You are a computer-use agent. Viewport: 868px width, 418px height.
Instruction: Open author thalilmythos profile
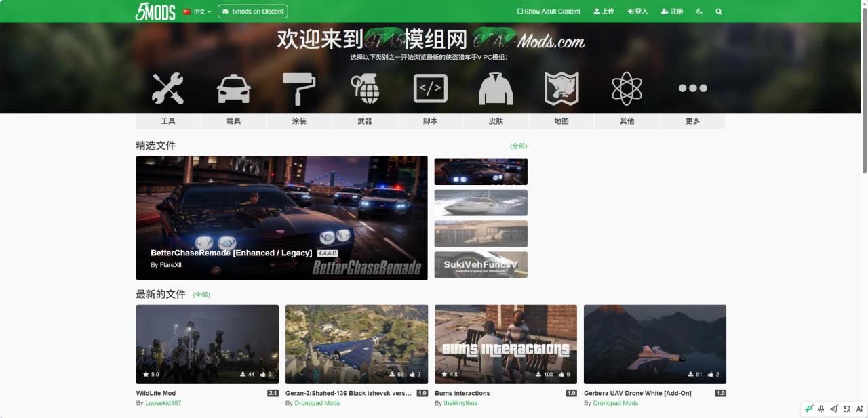(460, 403)
